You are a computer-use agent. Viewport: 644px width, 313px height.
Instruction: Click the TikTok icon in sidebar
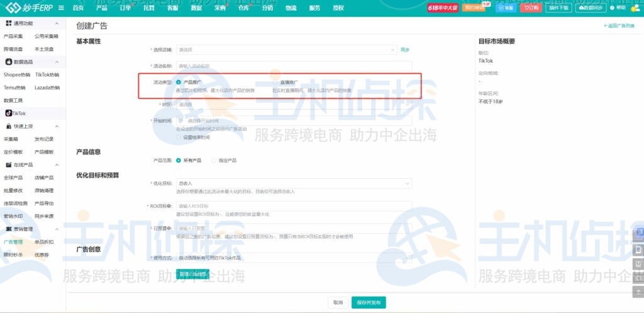(x=8, y=113)
